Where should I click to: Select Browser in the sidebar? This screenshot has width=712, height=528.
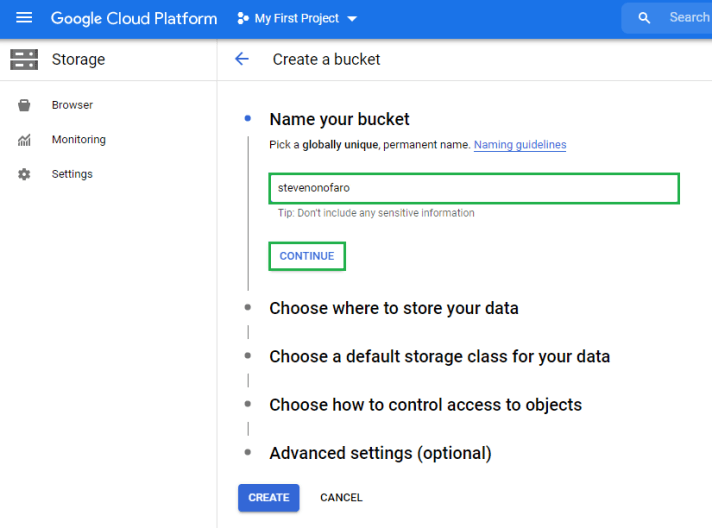pos(72,105)
